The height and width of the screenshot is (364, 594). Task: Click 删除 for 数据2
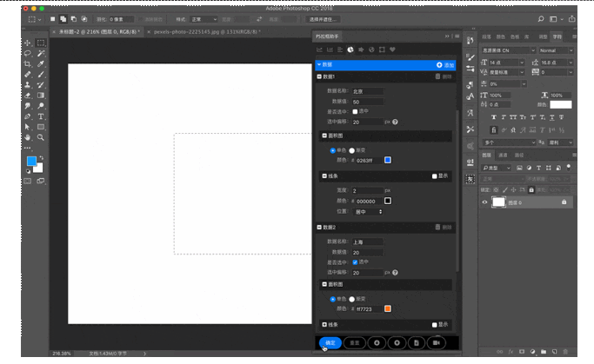tap(444, 228)
